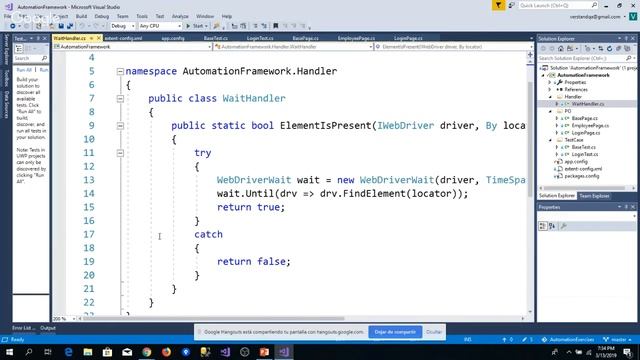The height and width of the screenshot is (360, 640).
Task: Open the Debug configuration dropdown
Action: pos(122,26)
